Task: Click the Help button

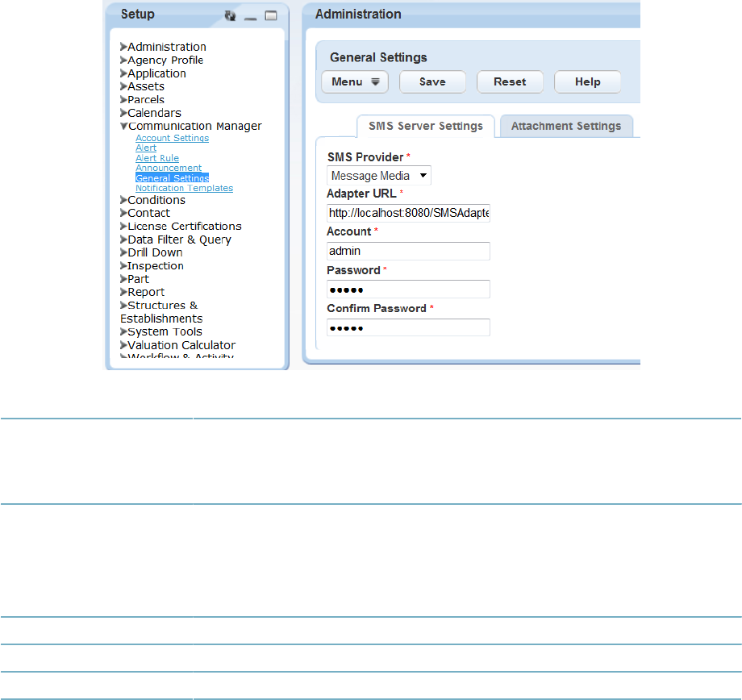Action: coord(587,82)
